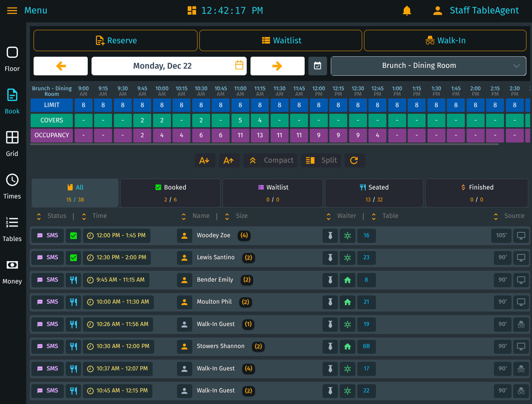Viewport: 532px width, 404px height.
Task: Click Woodey Zoe's green booked checkbox
Action: coord(74,236)
